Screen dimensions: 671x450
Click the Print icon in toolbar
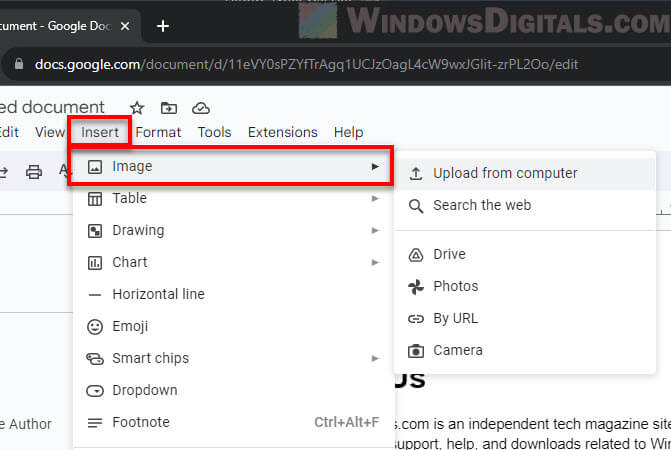click(34, 172)
